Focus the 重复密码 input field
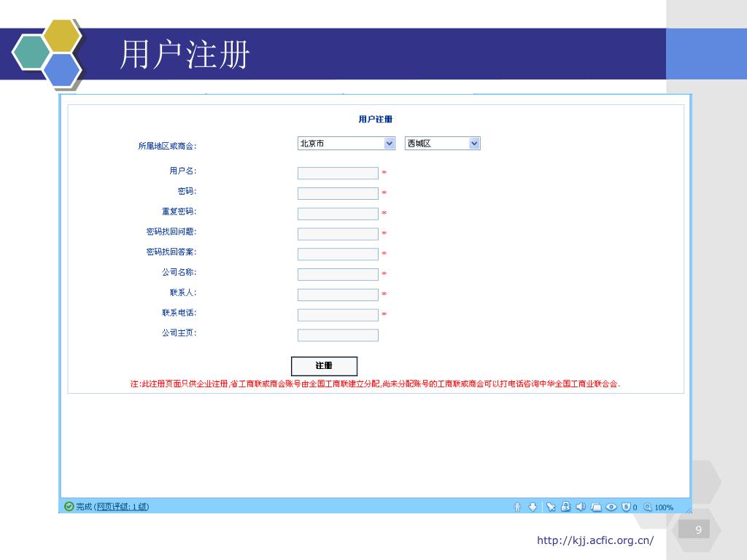 pos(338,214)
